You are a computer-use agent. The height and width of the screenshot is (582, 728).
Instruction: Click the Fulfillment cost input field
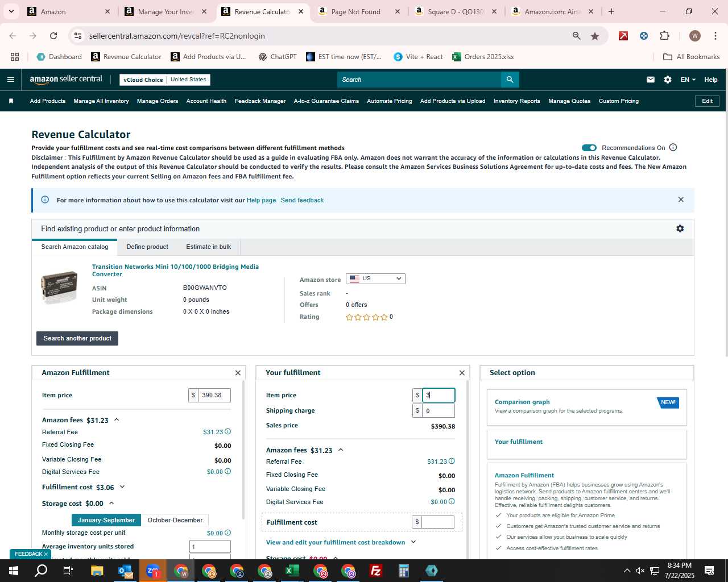tap(438, 522)
